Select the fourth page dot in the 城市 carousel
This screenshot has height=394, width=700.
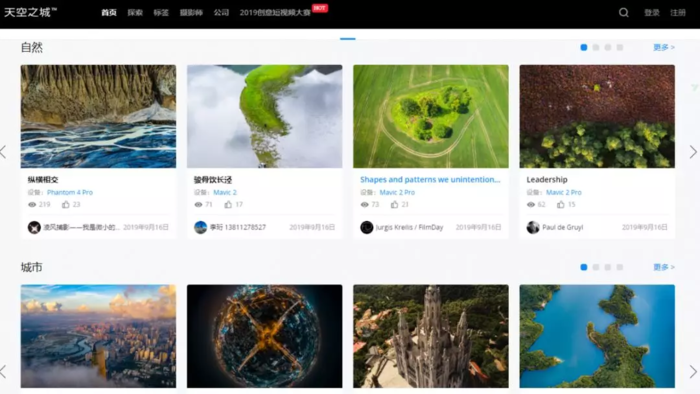point(620,267)
